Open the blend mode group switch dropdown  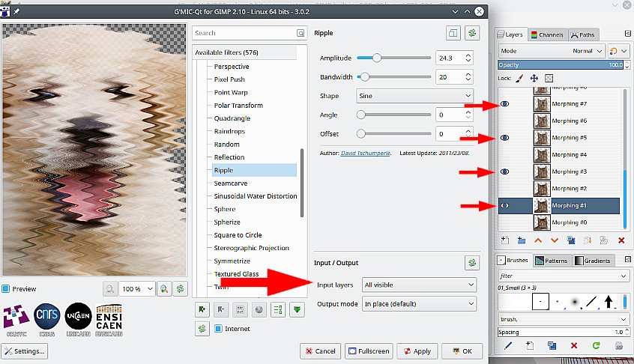(x=618, y=51)
